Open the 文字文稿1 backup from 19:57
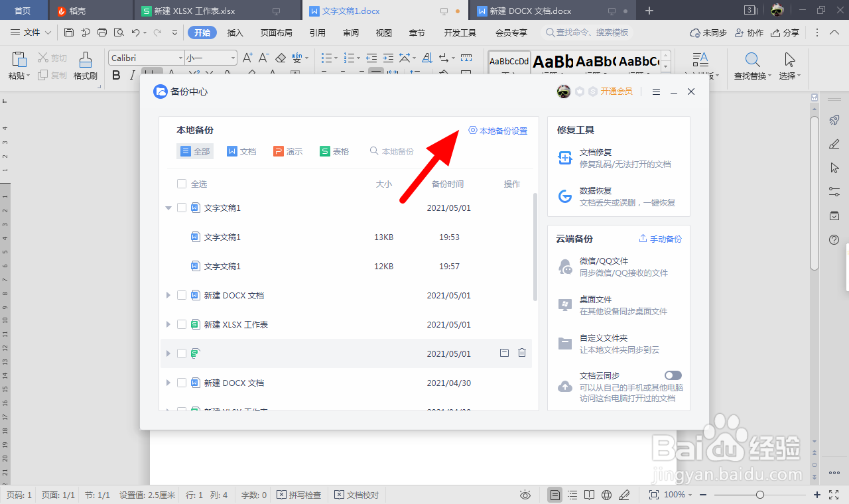Viewport: 849px width, 504px height. [348, 266]
